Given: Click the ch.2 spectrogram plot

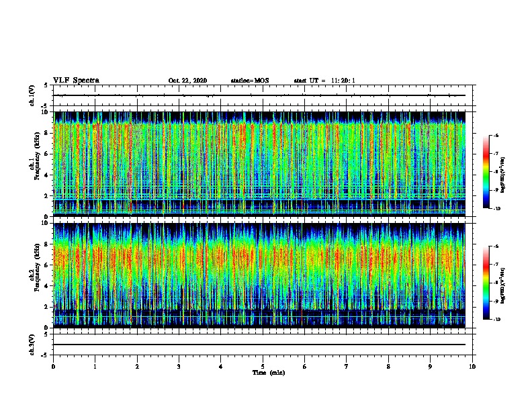Looking at the screenshot, I should 259,275.
